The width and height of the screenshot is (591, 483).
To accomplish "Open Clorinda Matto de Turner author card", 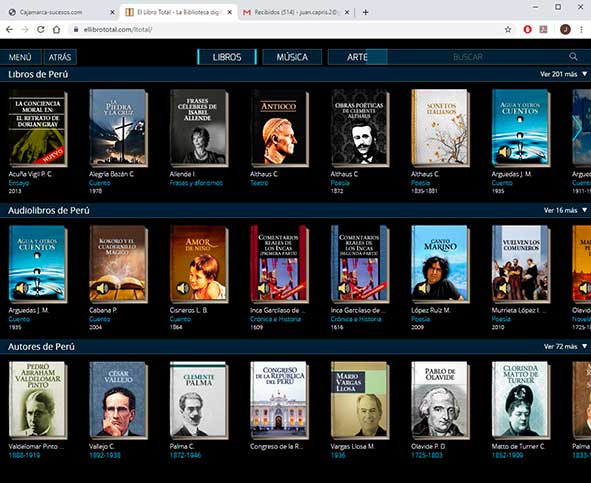I will point(521,400).
